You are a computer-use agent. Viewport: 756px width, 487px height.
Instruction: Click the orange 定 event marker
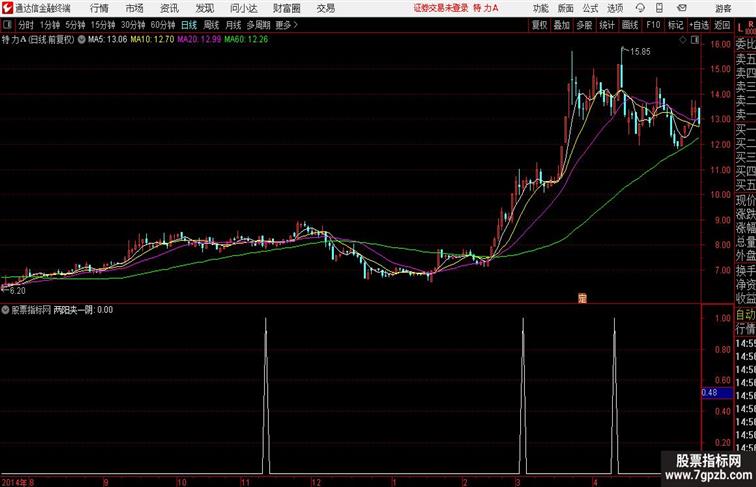(x=582, y=298)
